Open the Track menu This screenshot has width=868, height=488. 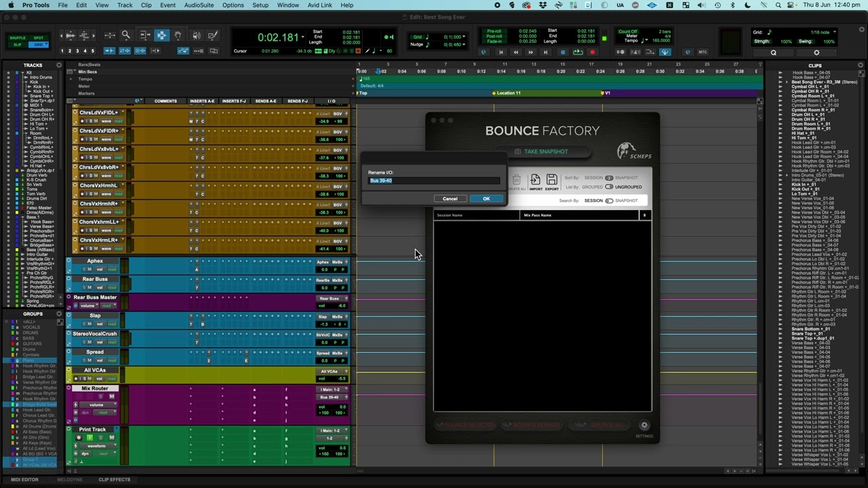click(x=125, y=5)
